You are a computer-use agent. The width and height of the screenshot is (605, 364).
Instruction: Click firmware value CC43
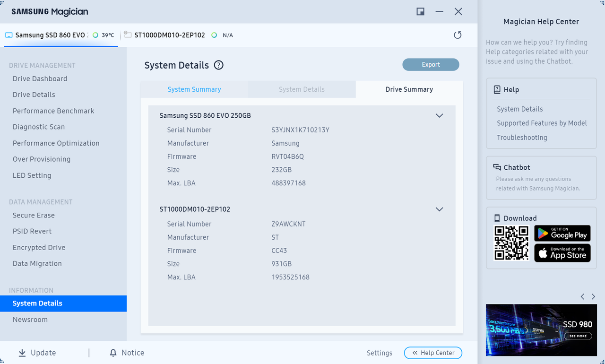tap(279, 251)
